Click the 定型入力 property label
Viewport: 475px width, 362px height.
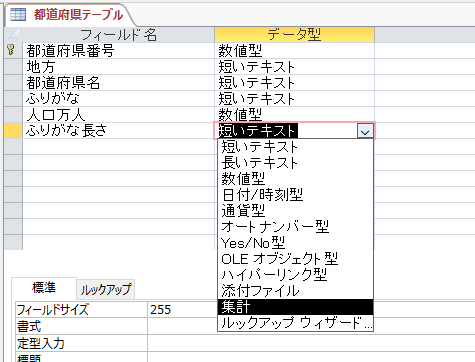coord(41,343)
